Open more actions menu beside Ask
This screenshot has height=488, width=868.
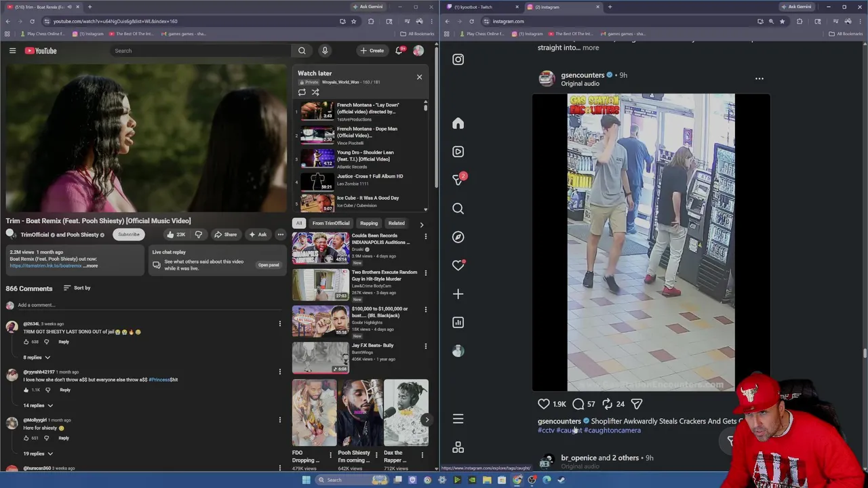(280, 235)
